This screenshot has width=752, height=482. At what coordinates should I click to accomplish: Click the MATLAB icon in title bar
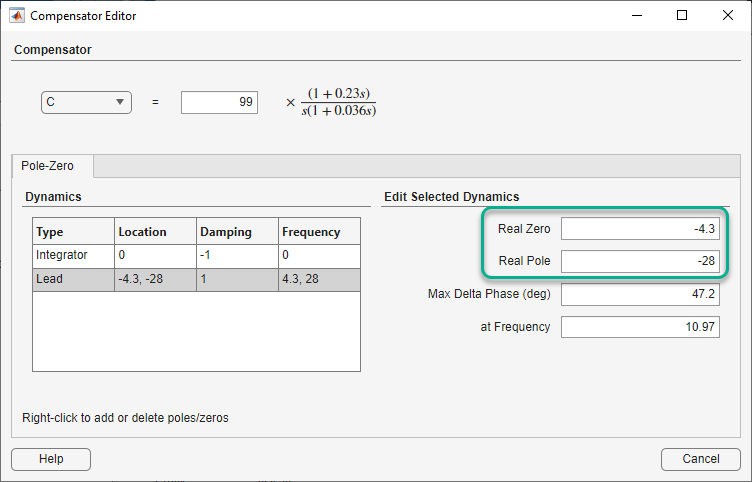[15, 16]
